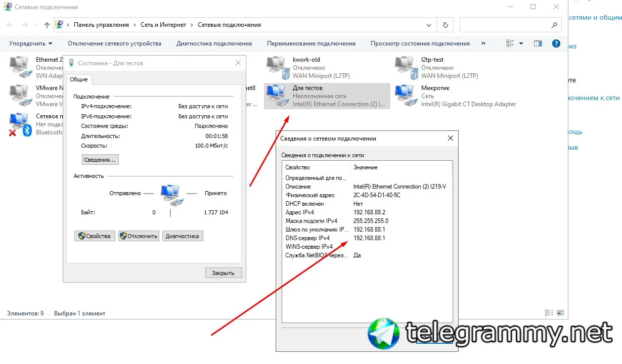Select the Для тестов connection icon
Viewport: 622px width, 364px height.
(x=278, y=96)
